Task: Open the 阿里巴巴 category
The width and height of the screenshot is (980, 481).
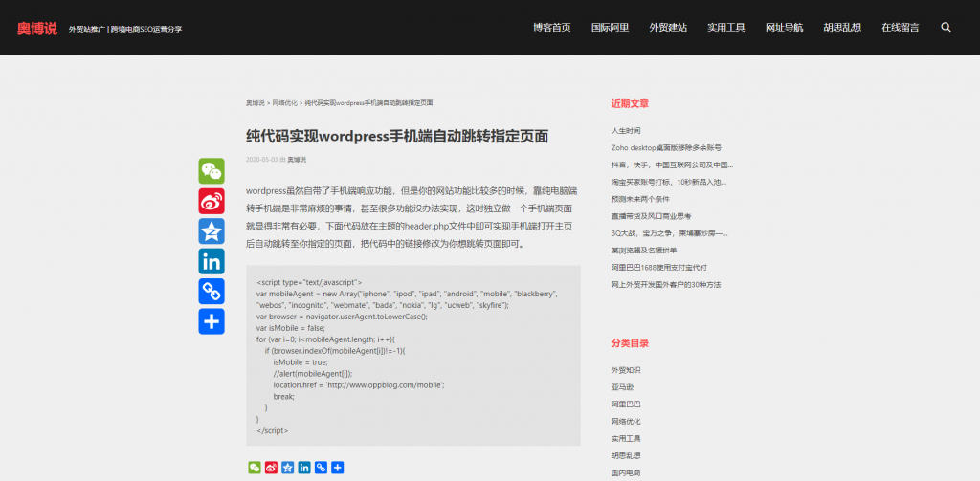Action: (x=626, y=404)
